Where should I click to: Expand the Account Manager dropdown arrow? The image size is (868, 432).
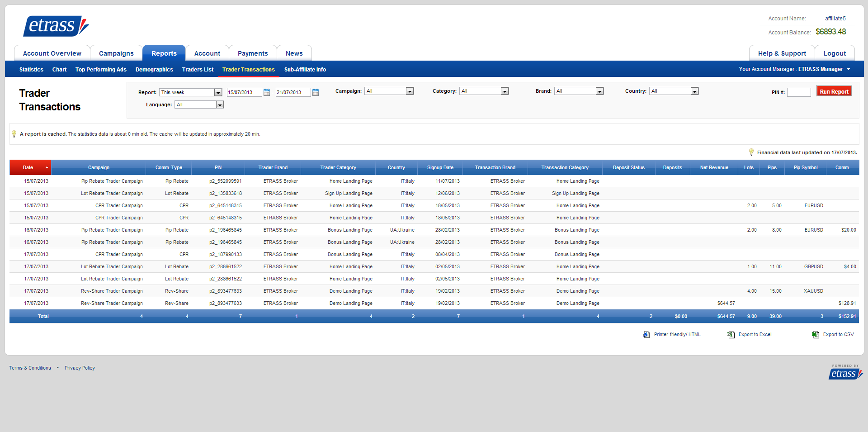pos(848,70)
